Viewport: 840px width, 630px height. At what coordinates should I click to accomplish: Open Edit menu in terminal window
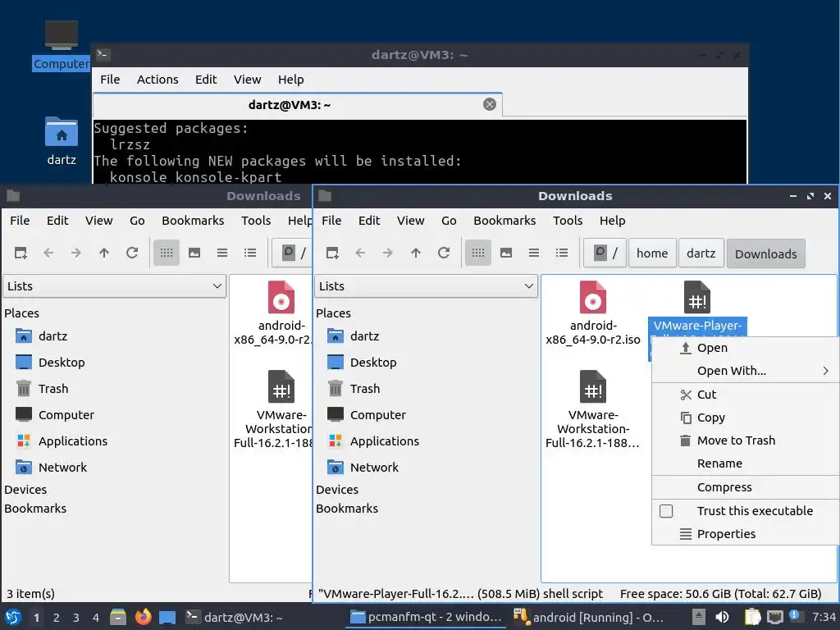206,80
